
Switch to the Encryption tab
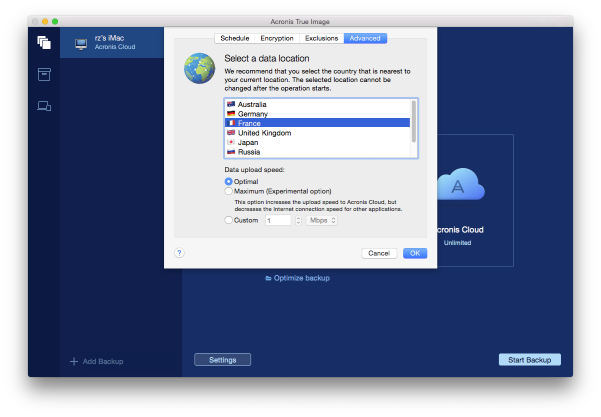277,38
